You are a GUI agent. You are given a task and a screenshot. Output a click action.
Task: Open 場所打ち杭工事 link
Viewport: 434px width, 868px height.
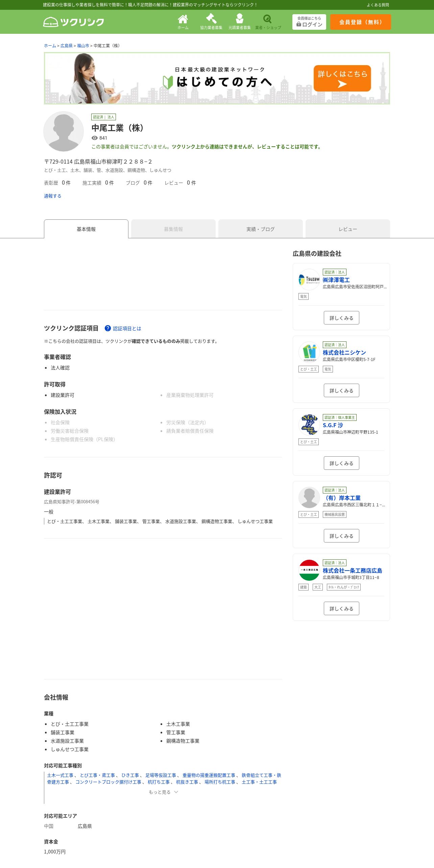(x=220, y=782)
